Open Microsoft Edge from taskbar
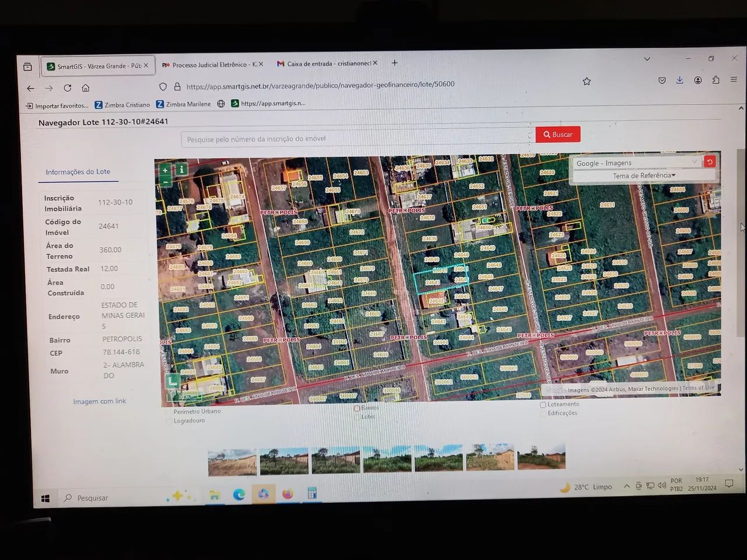 (x=239, y=495)
